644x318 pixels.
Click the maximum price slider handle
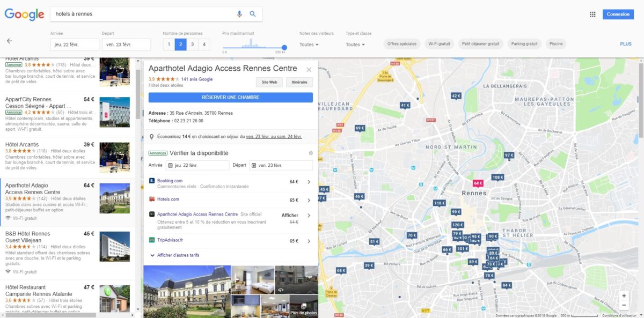point(284,48)
